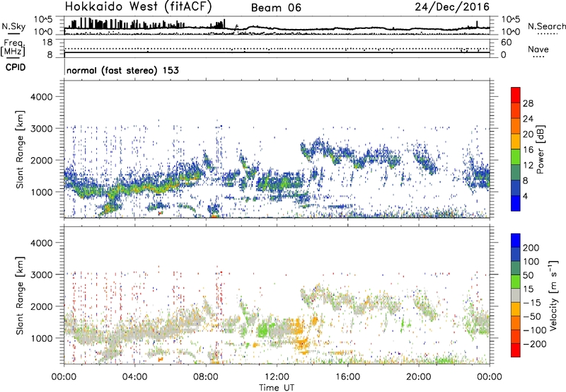Click the blue bottom of the Power color bar
This screenshot has height=392, width=566.
[516, 203]
